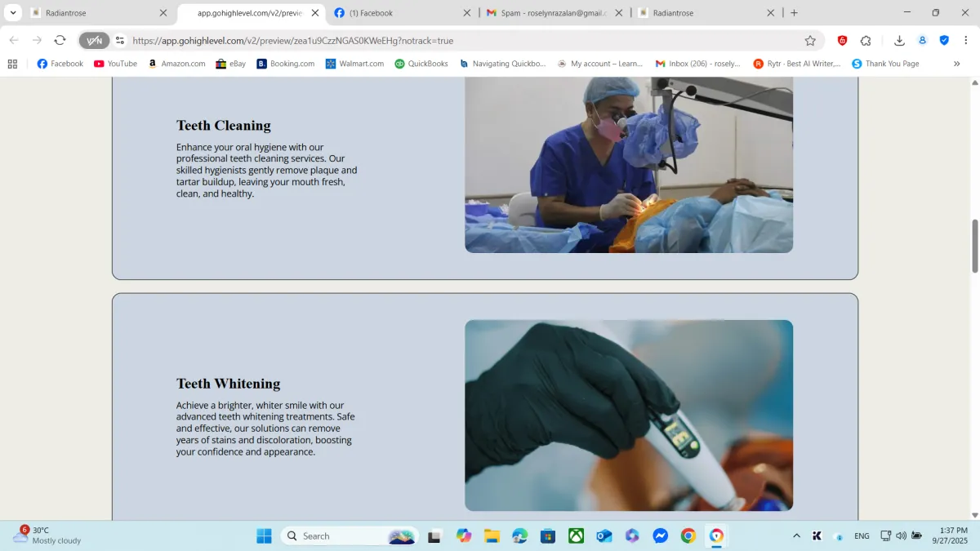The width and height of the screenshot is (980, 551).
Task: Open the Inbox (206) Gmail bookmark
Action: click(x=697, y=64)
